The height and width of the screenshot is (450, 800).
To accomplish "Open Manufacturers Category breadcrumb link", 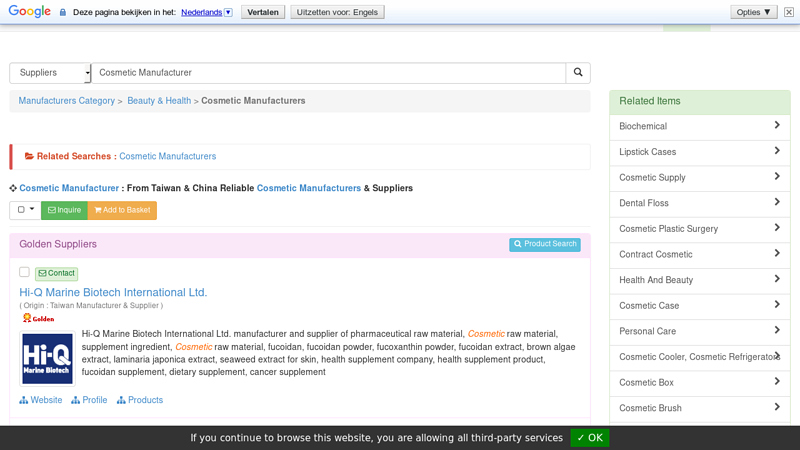I will (x=67, y=101).
